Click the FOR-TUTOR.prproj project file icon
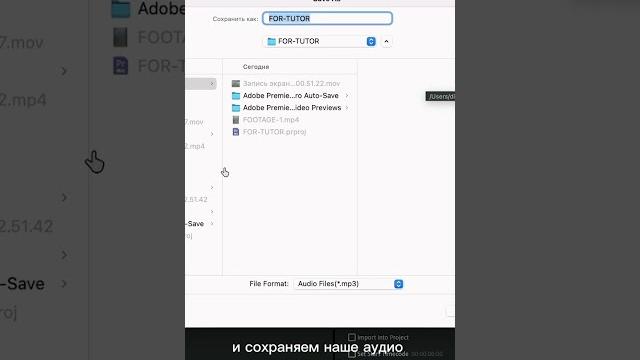This screenshot has width=640, height=360. pyautogui.click(x=236, y=132)
